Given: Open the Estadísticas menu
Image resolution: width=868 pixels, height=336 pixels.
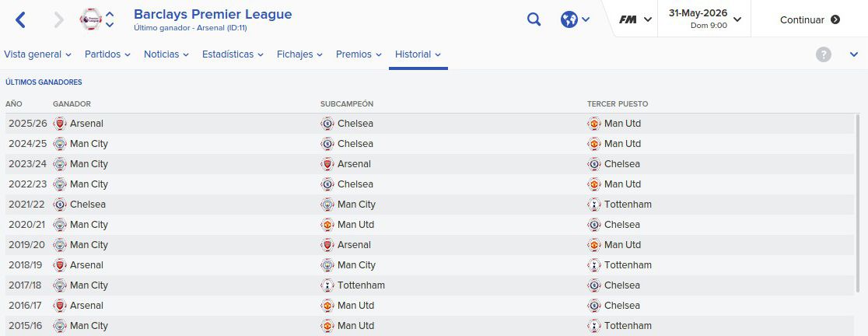Looking at the screenshot, I should [233, 54].
